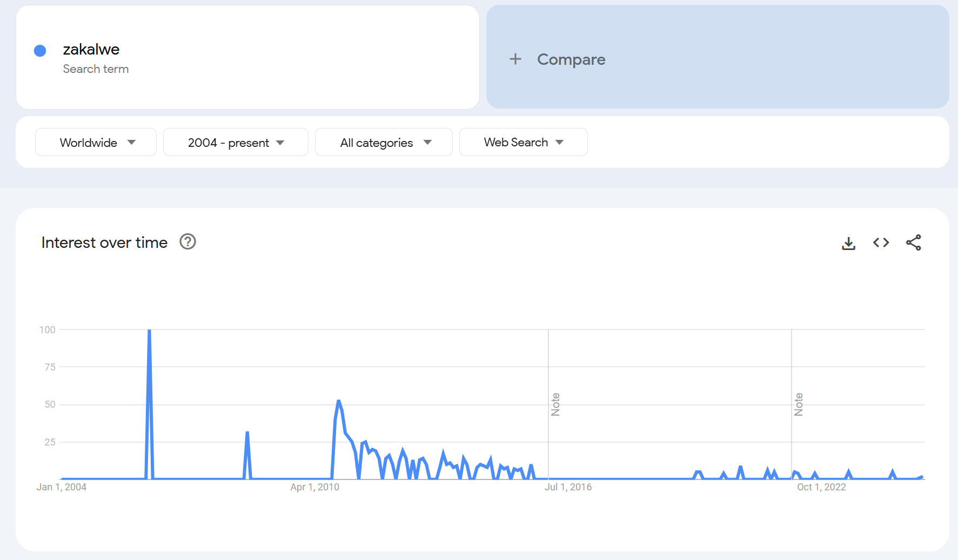Click the 100 peak on the chart line

tap(149, 330)
